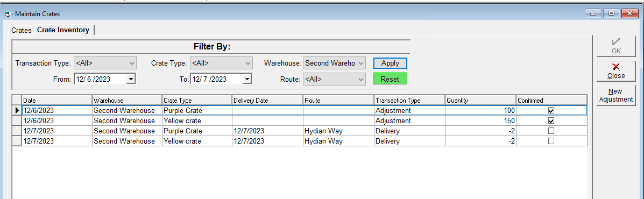Select the Crate Inventory tab
The width and height of the screenshot is (644, 199).
63,30
